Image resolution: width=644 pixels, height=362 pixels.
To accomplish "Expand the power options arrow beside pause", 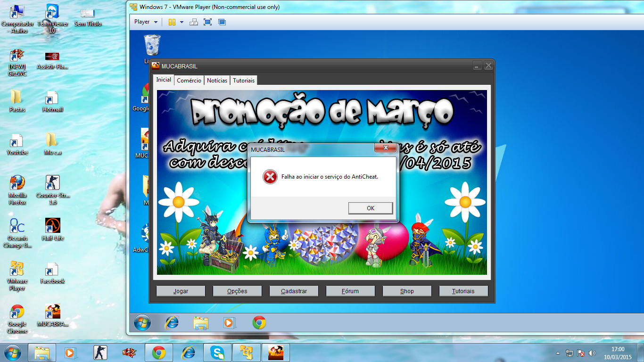I will point(182,22).
